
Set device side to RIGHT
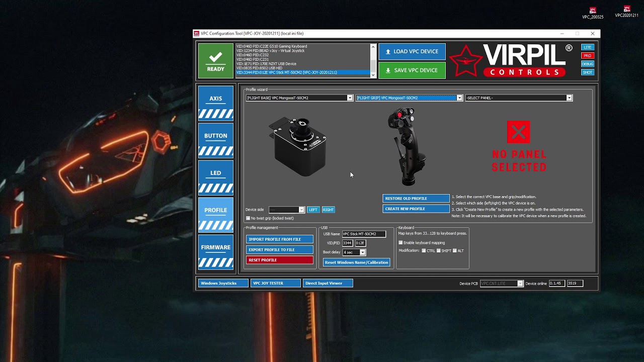coord(328,210)
